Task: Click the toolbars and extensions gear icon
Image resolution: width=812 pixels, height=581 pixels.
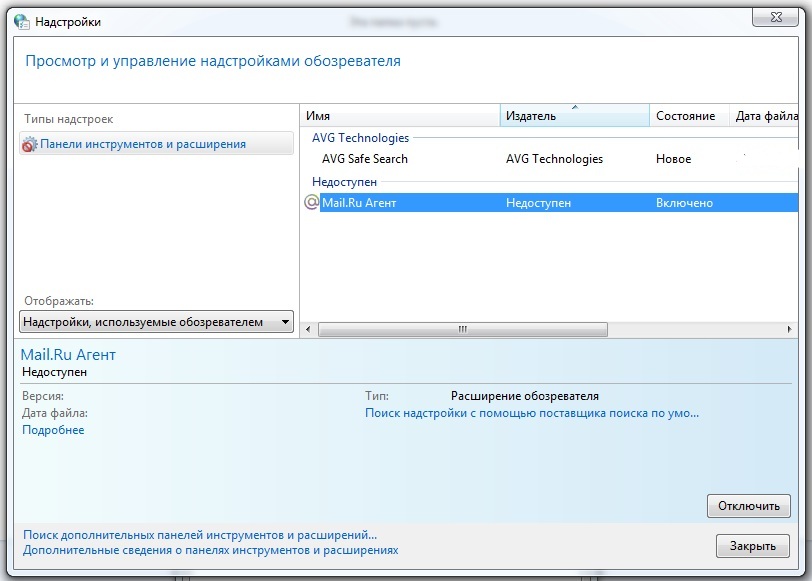Action: pyautogui.click(x=29, y=144)
